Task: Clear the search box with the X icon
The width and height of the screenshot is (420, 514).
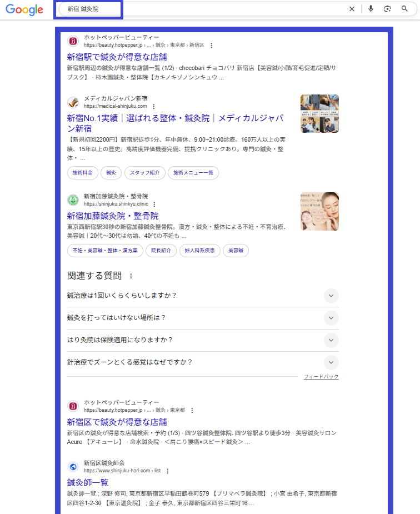Action: pos(352,9)
